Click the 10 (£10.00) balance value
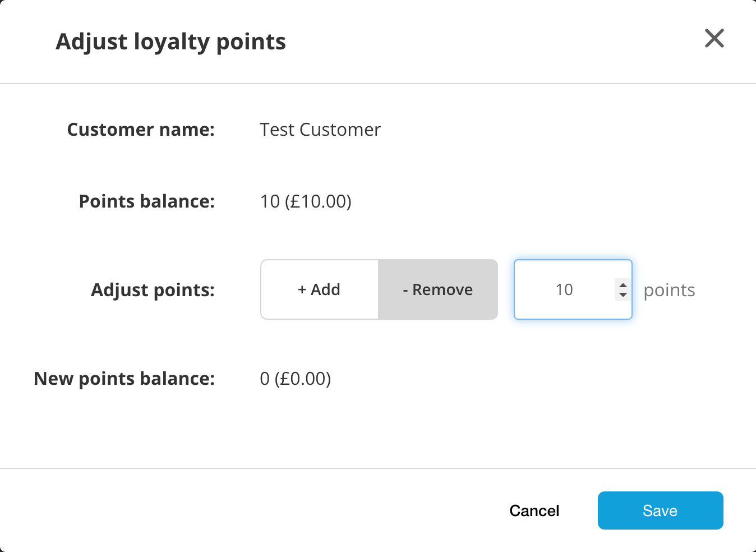This screenshot has height=552, width=756. (x=305, y=201)
